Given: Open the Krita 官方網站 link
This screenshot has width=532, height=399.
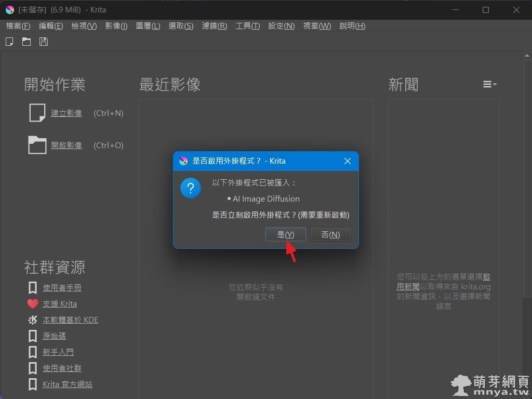Looking at the screenshot, I should 68,384.
